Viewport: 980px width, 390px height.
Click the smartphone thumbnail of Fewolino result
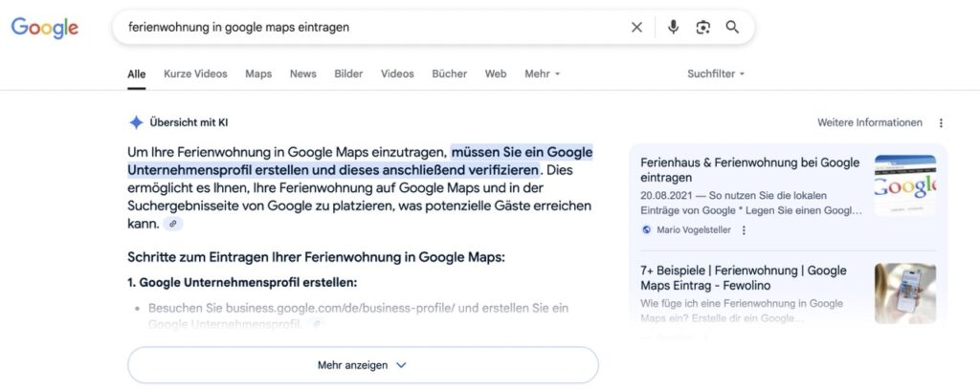905,293
